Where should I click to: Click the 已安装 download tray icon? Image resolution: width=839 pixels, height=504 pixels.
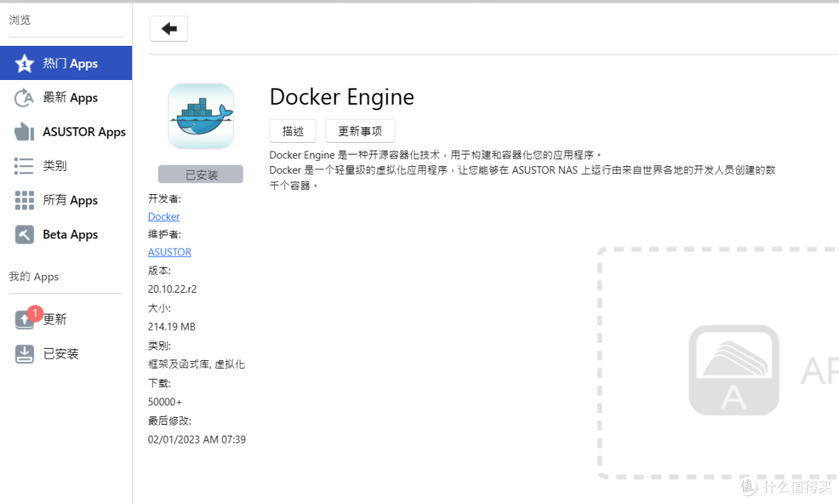pos(24,353)
